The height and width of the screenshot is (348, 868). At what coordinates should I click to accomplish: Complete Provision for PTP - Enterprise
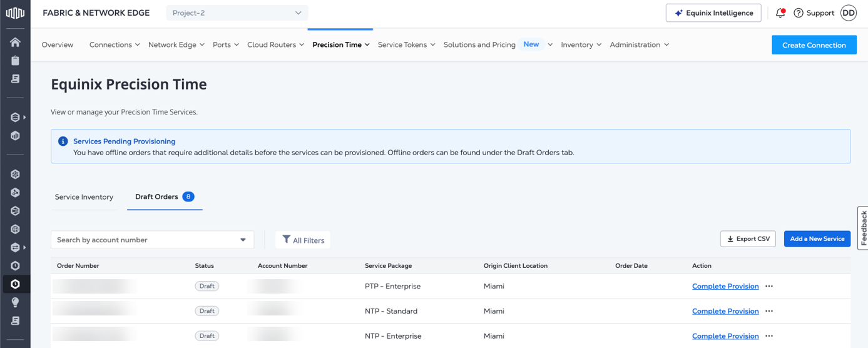[725, 286]
